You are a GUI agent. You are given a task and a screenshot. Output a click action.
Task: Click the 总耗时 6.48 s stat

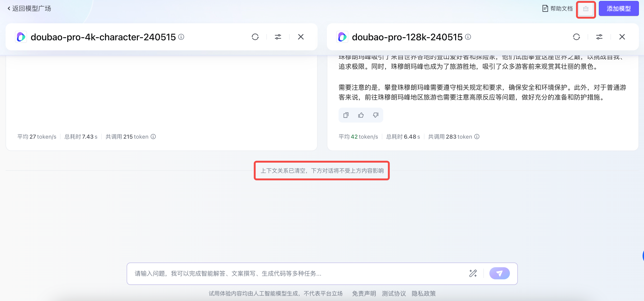pos(403,137)
